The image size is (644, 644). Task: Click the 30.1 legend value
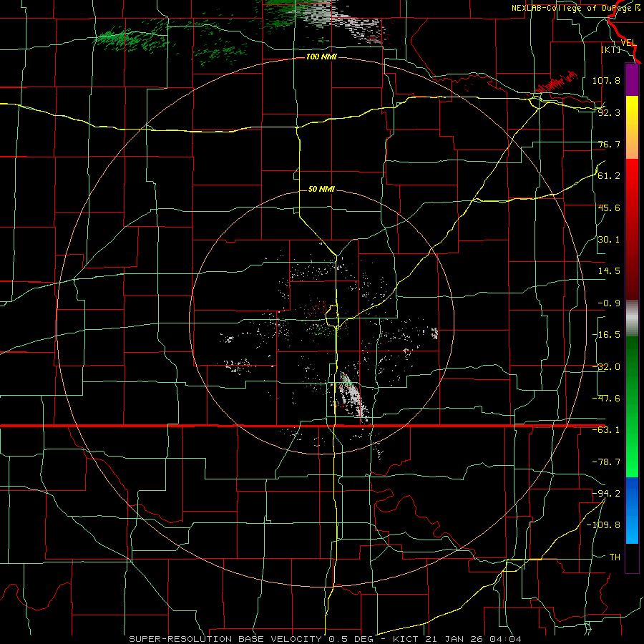coord(609,240)
